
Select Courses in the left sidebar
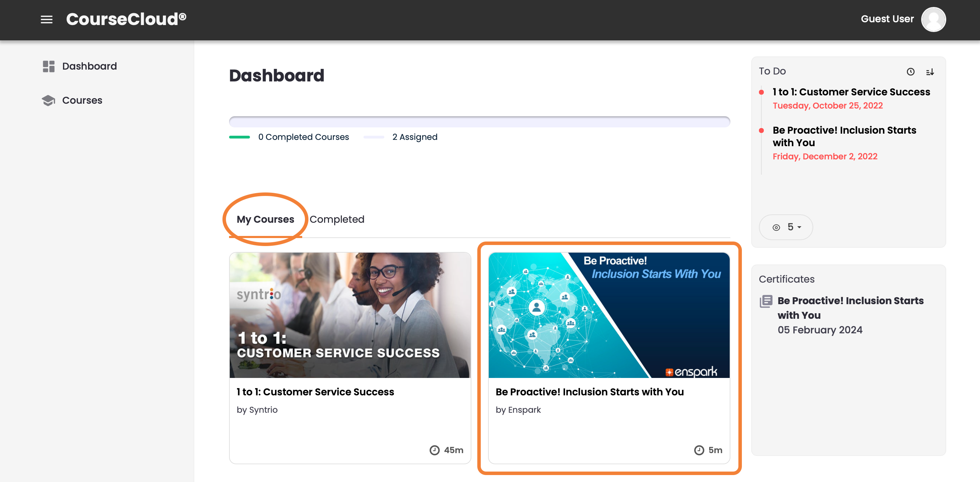(82, 100)
